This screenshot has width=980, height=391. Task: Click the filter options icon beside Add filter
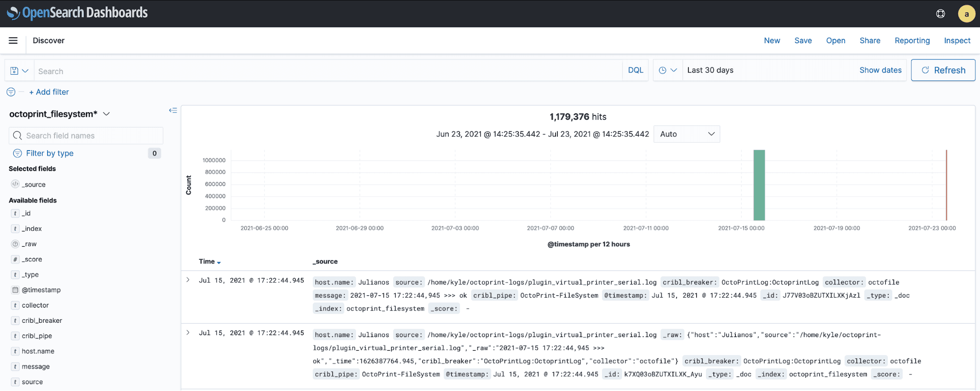[x=11, y=92]
